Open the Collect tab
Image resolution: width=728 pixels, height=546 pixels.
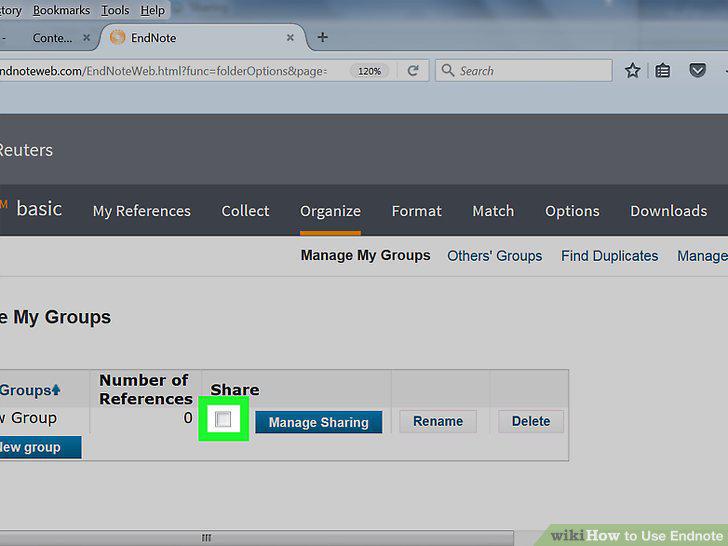click(x=245, y=211)
